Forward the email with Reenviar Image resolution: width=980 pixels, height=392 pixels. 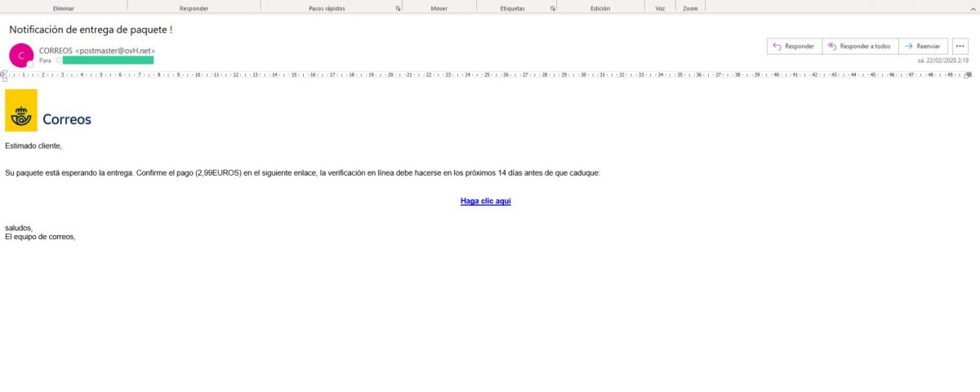click(x=924, y=47)
